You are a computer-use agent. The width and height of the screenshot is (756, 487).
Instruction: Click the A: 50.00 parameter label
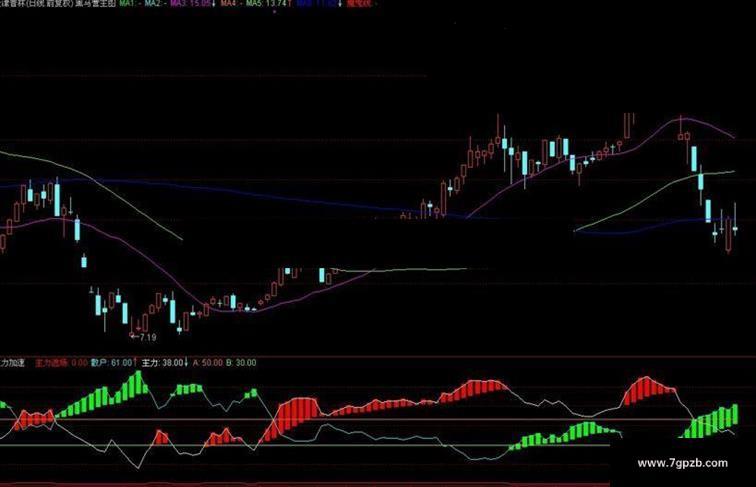208,362
